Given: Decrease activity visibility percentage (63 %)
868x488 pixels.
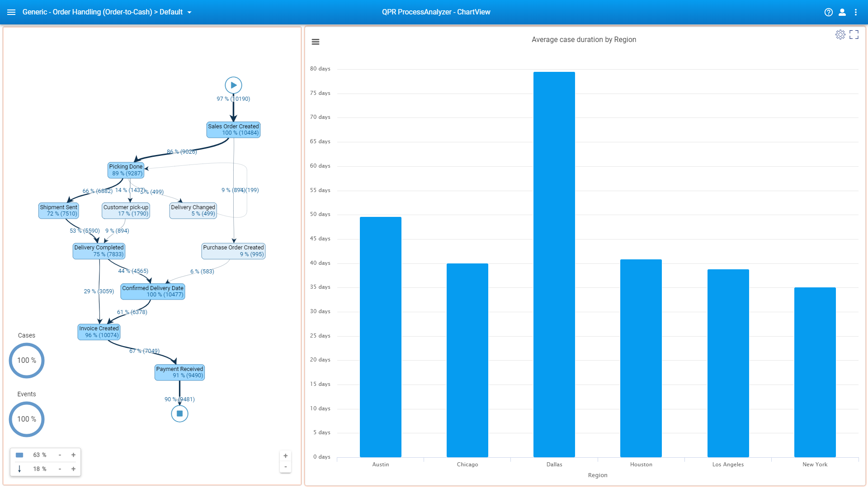Looking at the screenshot, I should [x=60, y=455].
